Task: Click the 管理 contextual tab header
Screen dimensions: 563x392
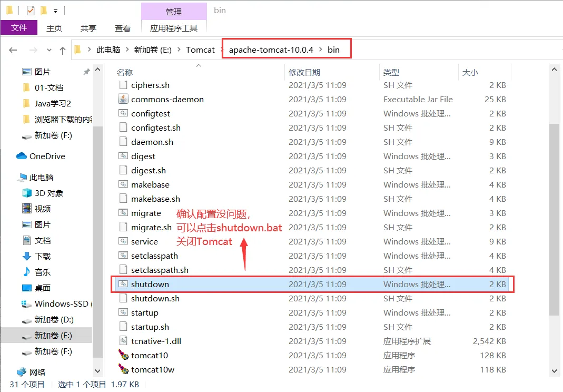Action: coord(174,12)
